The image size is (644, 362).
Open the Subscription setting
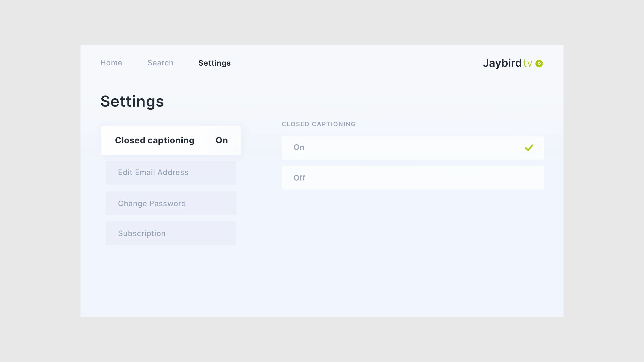point(171,233)
